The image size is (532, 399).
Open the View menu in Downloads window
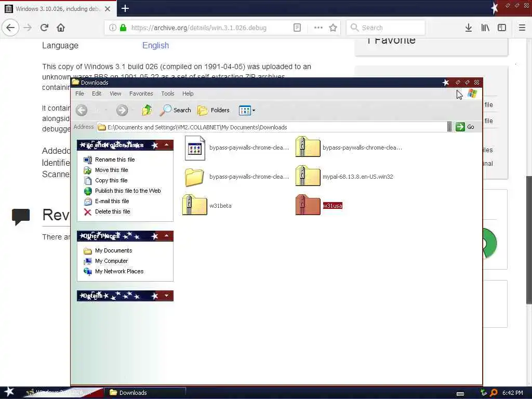(115, 94)
